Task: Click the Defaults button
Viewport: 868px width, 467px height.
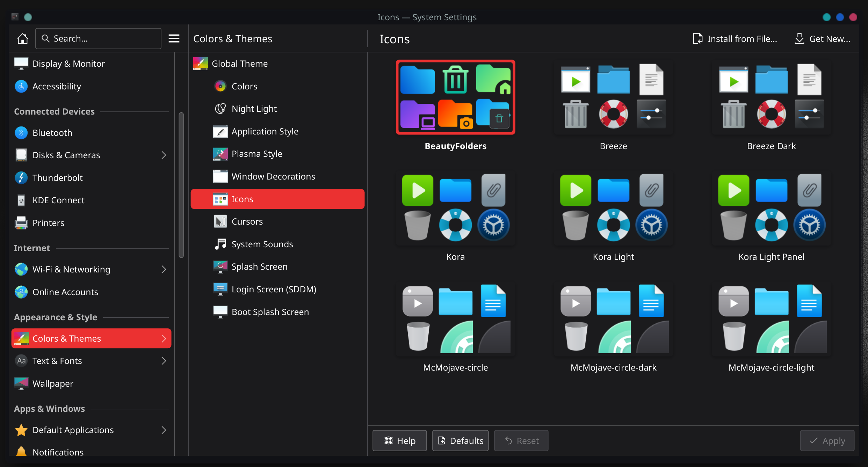Action: [x=460, y=440]
